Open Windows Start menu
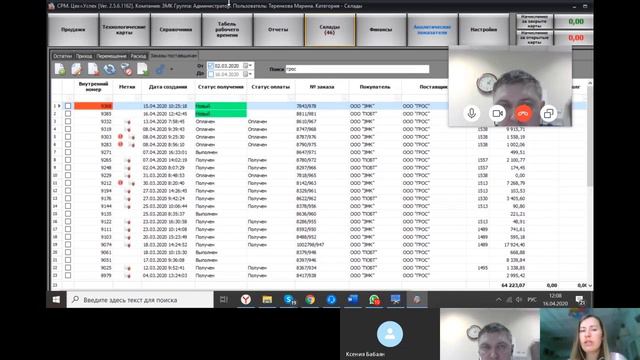The width and height of the screenshot is (640, 360). click(x=56, y=300)
